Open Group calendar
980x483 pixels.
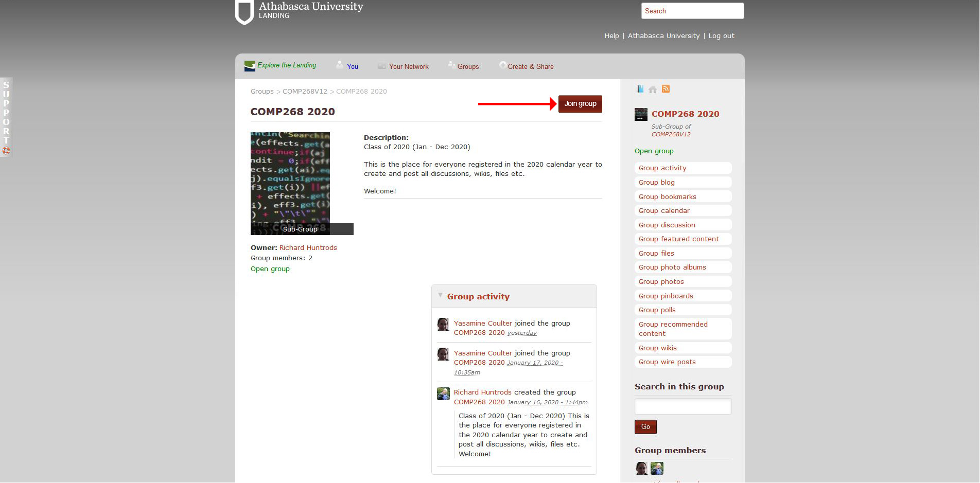tap(683, 211)
